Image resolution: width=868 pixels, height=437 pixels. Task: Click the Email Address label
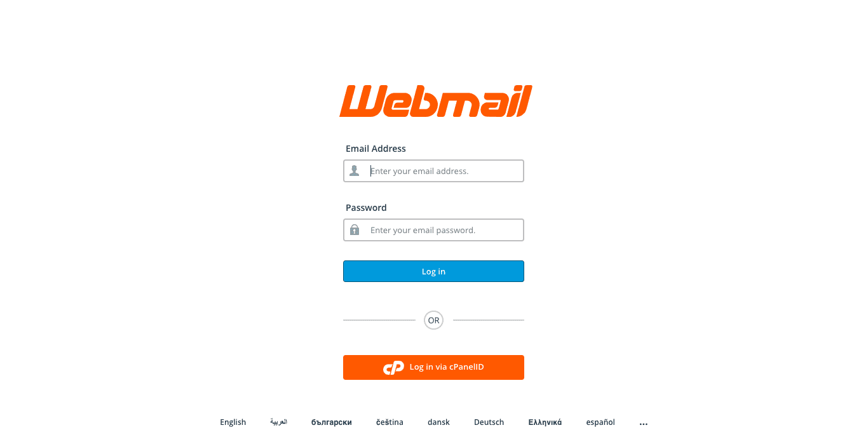[x=376, y=149]
